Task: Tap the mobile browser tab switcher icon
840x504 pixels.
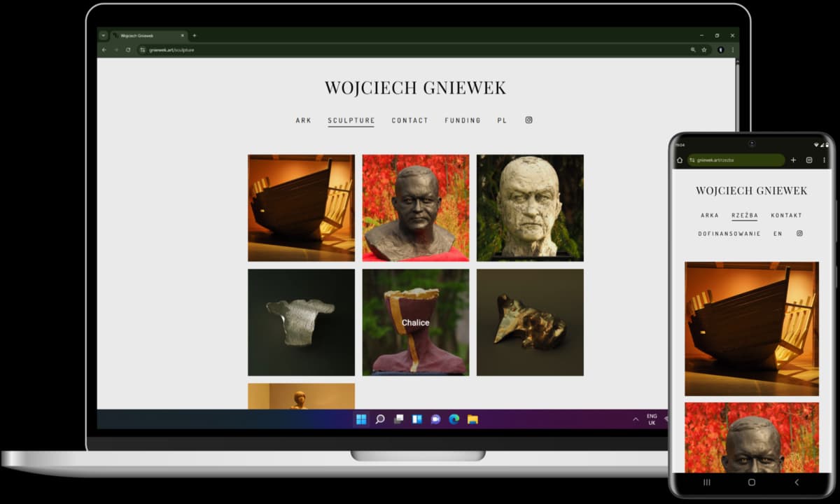Action: 808,160
